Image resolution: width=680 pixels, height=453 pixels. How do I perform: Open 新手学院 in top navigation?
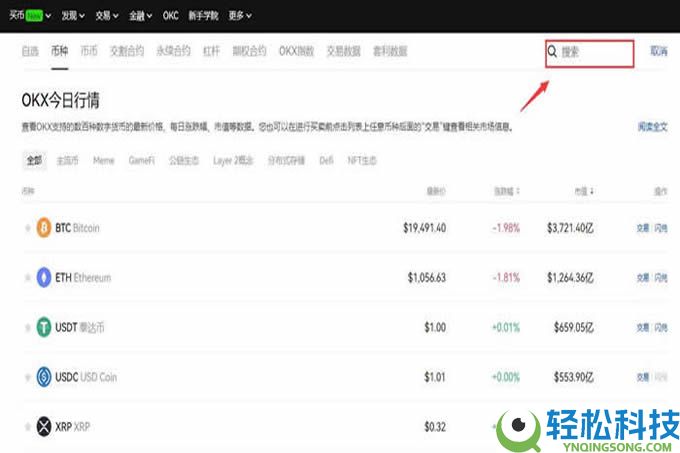(203, 16)
